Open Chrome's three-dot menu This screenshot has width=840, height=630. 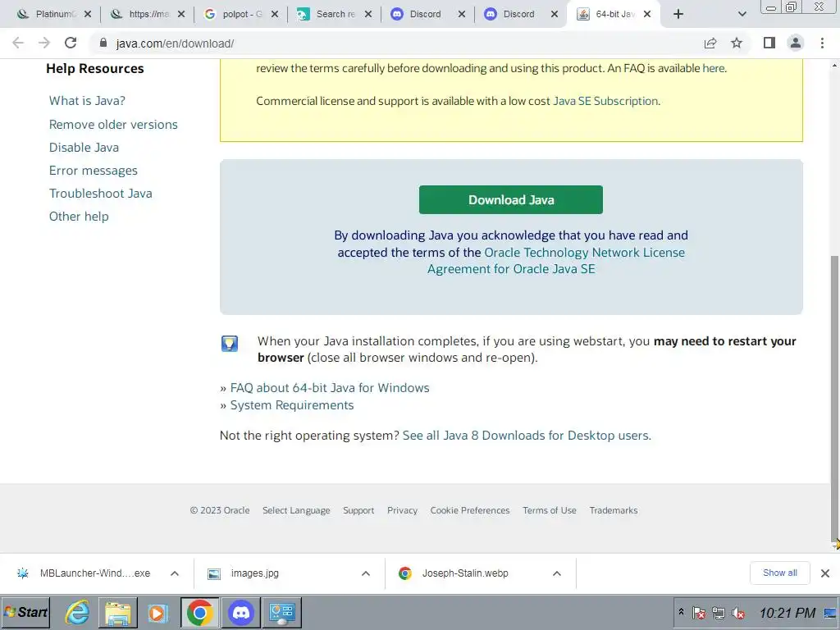822,43
